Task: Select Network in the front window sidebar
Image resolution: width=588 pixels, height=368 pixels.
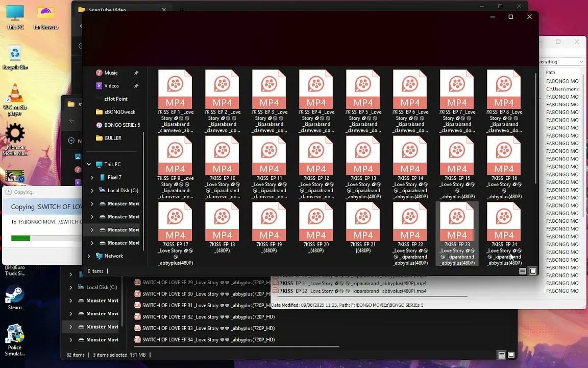Action: 114,256
